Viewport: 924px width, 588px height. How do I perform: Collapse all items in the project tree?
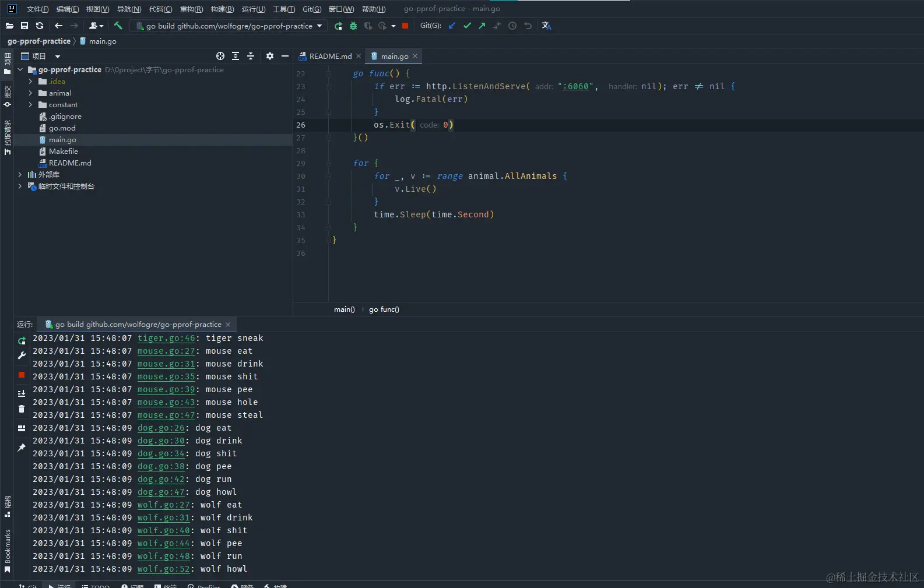(251, 56)
